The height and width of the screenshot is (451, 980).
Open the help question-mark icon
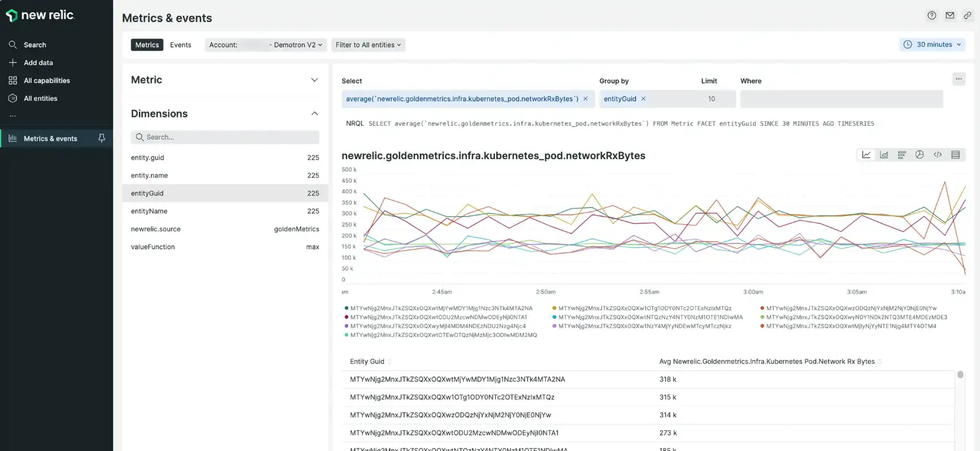click(x=932, y=16)
